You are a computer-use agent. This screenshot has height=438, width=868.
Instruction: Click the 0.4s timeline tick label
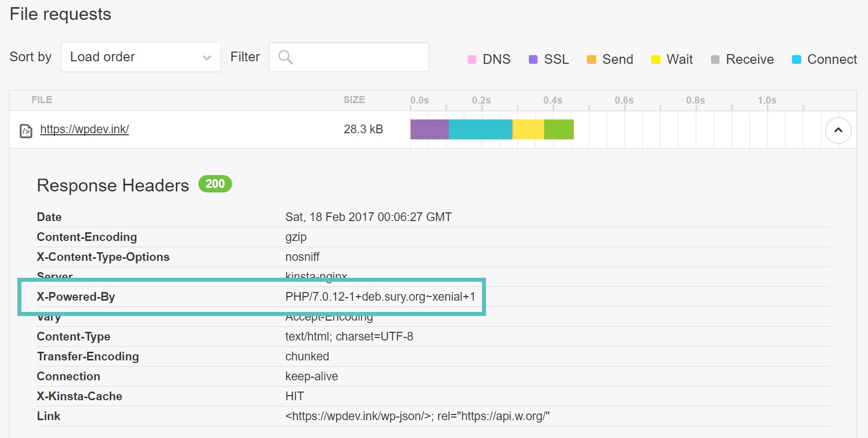(552, 100)
